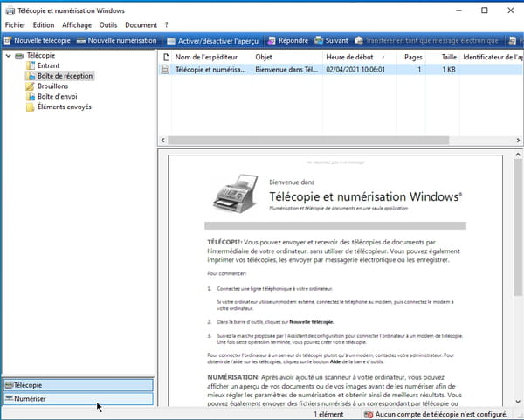The image size is (524, 420).
Task: Sort by Taille column header
Action: point(443,57)
